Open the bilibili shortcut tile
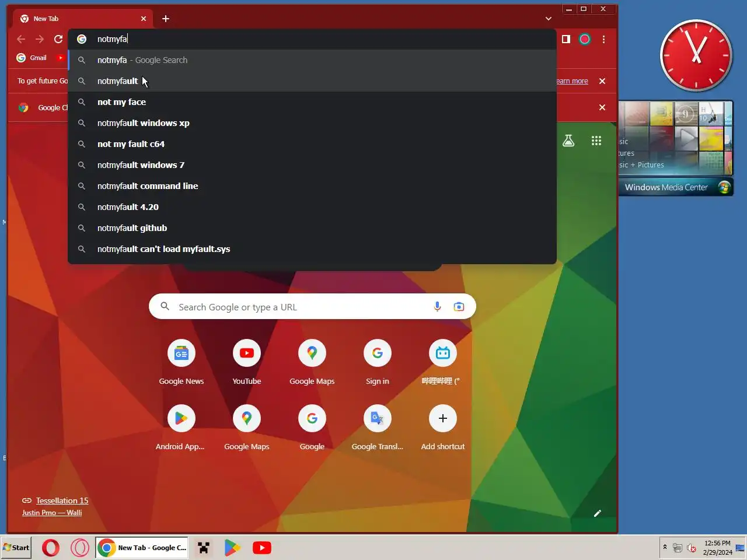The height and width of the screenshot is (560, 747). coord(443,362)
